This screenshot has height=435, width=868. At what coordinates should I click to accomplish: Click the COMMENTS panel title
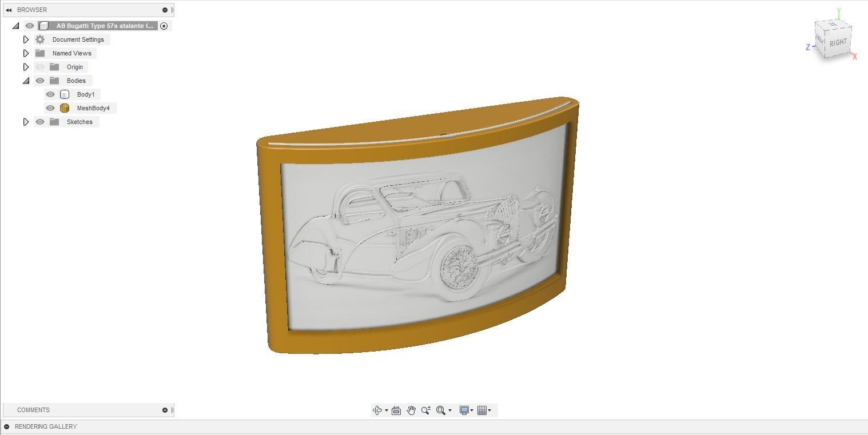[x=33, y=410]
